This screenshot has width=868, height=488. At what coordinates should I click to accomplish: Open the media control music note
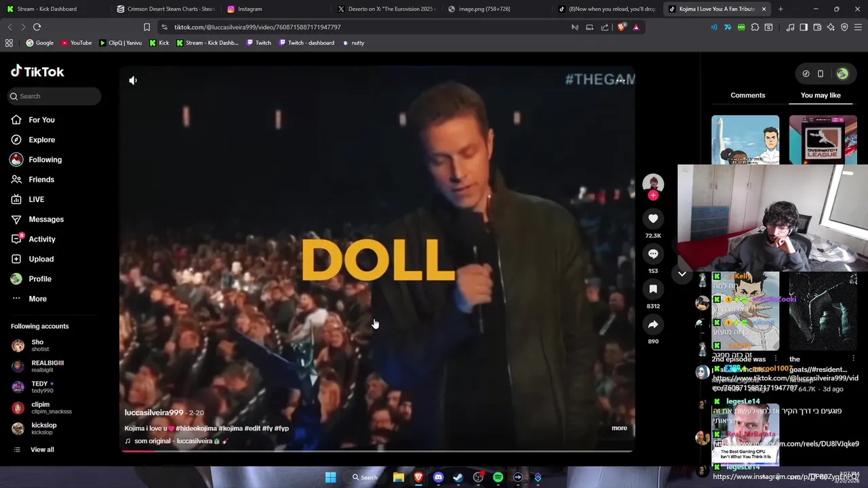pyautogui.click(x=790, y=27)
